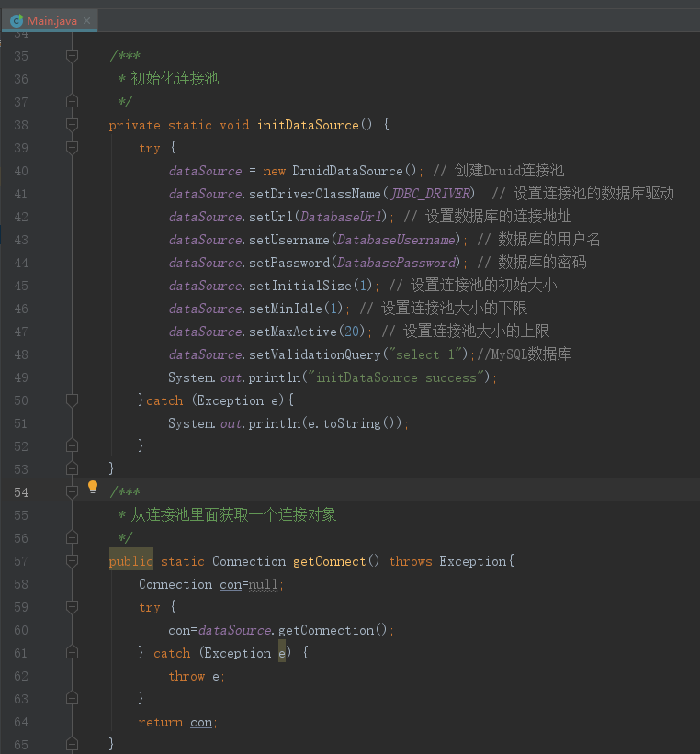The width and height of the screenshot is (700, 754).
Task: Fold the try block at line 39
Action: click(x=72, y=148)
